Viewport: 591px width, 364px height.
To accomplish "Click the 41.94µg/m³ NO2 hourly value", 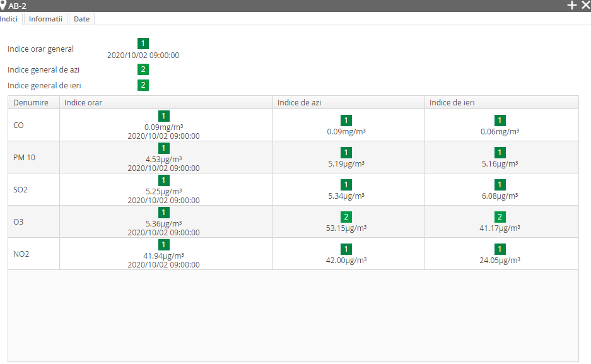I will 163,255.
